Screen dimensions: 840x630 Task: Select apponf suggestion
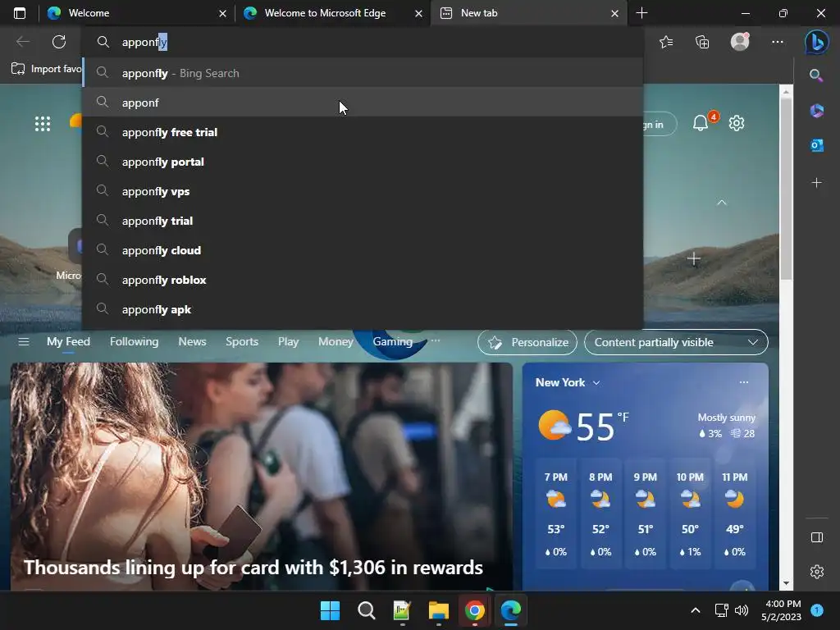pyautogui.click(x=363, y=103)
